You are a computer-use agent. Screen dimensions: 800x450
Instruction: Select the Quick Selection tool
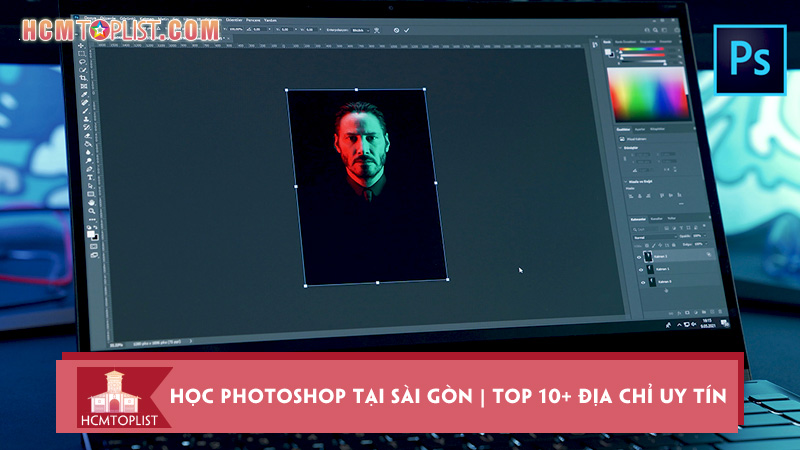point(82,69)
